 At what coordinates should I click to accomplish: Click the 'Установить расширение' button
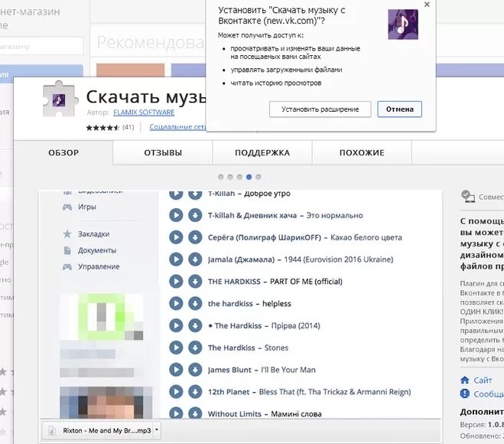click(x=320, y=109)
